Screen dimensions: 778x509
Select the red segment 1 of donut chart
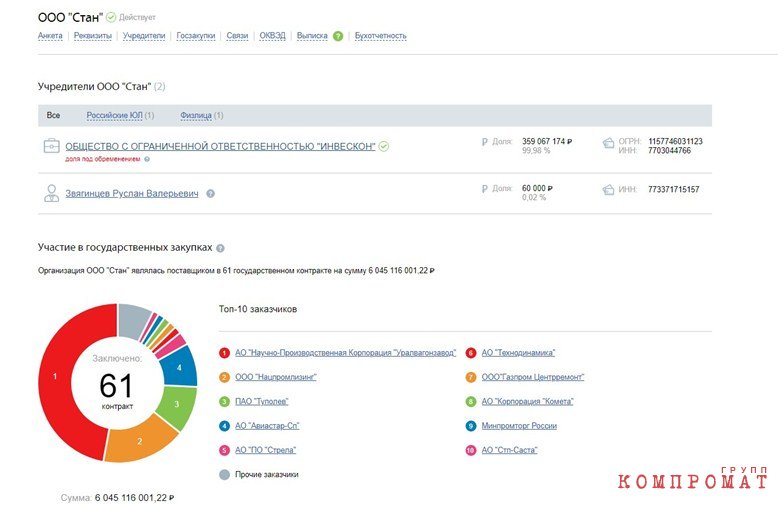coord(55,376)
